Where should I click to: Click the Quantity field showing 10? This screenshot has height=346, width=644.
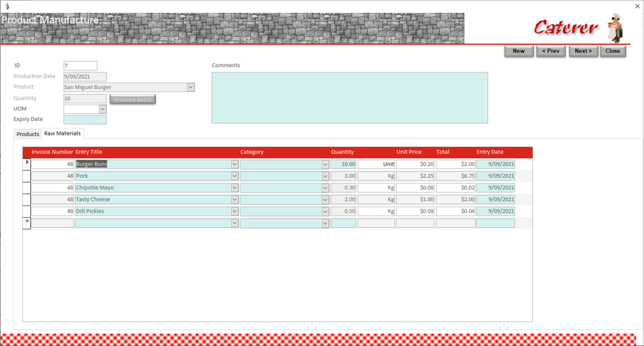[x=85, y=98]
